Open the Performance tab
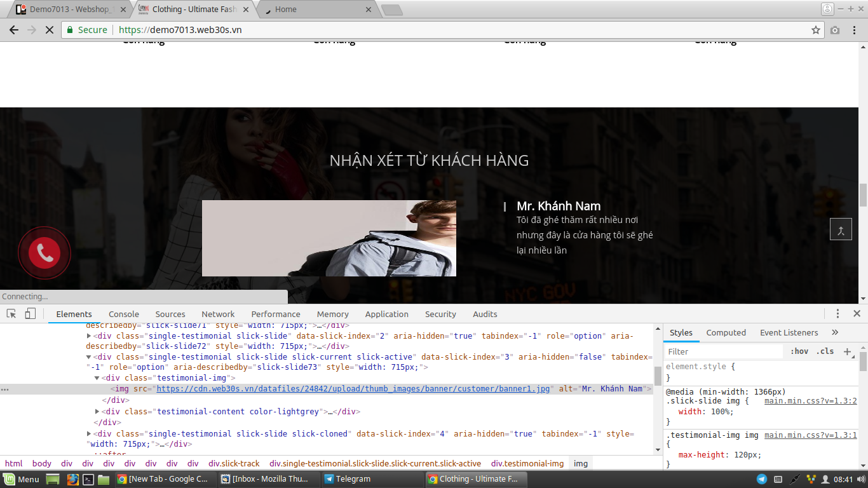This screenshot has height=488, width=868. tap(276, 314)
